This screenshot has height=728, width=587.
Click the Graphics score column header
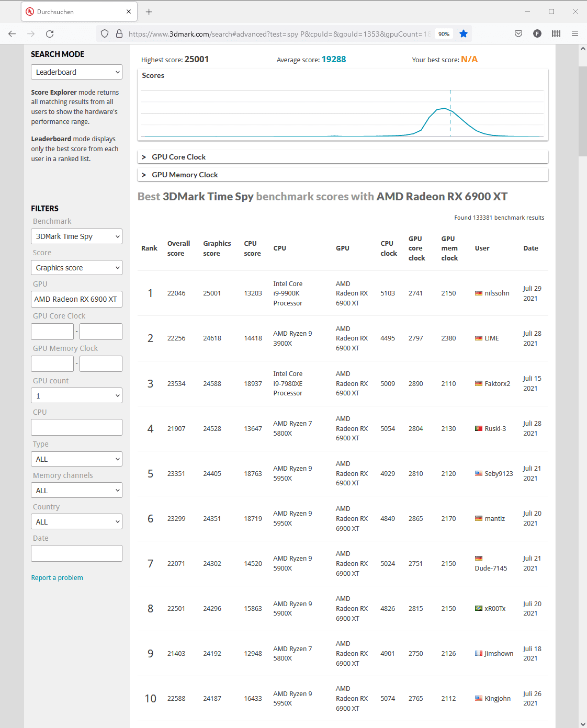(x=217, y=248)
